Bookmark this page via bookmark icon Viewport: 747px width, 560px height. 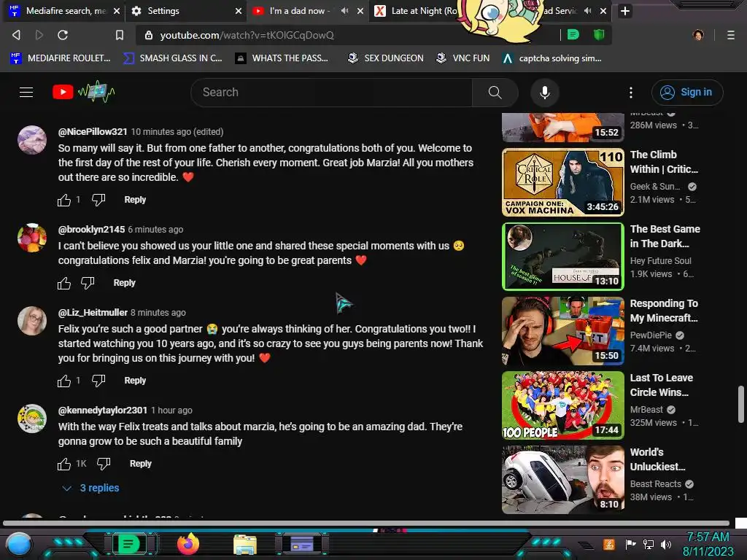(x=120, y=35)
